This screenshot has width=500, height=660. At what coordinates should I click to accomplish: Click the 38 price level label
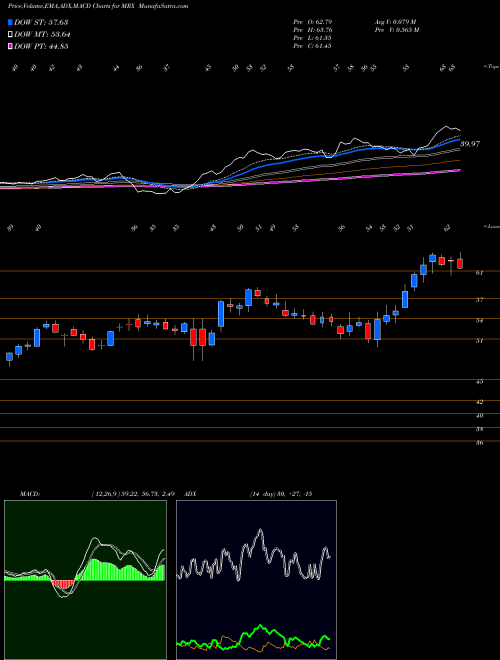coord(479,429)
